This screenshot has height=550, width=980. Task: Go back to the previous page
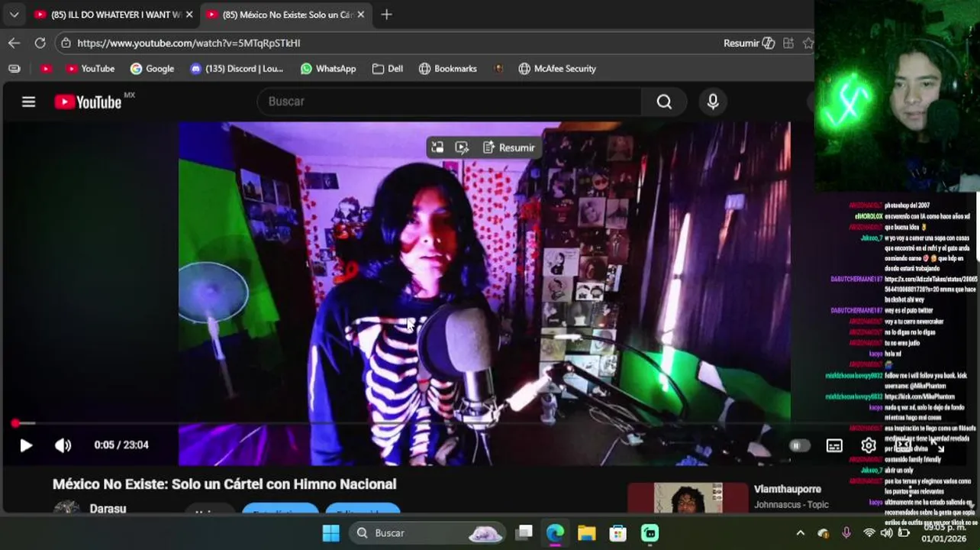pos(14,43)
